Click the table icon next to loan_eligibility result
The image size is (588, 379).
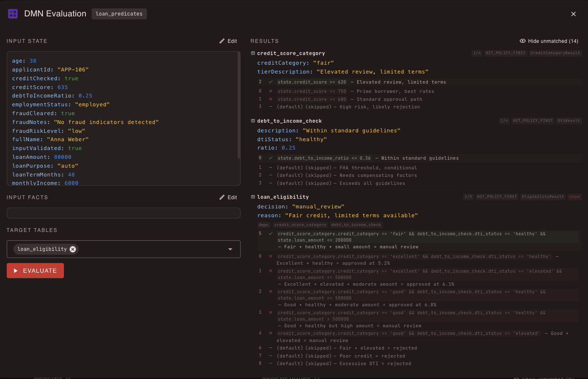(253, 197)
